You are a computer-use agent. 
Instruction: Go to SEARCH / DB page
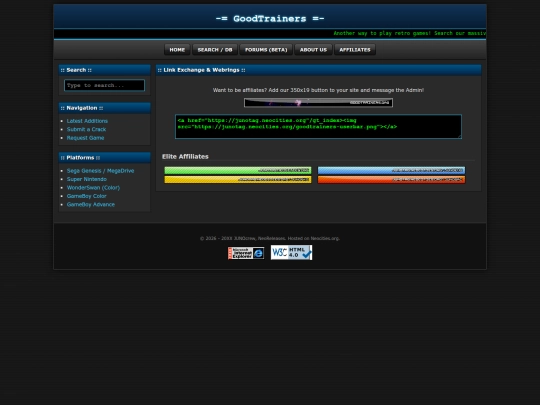215,50
